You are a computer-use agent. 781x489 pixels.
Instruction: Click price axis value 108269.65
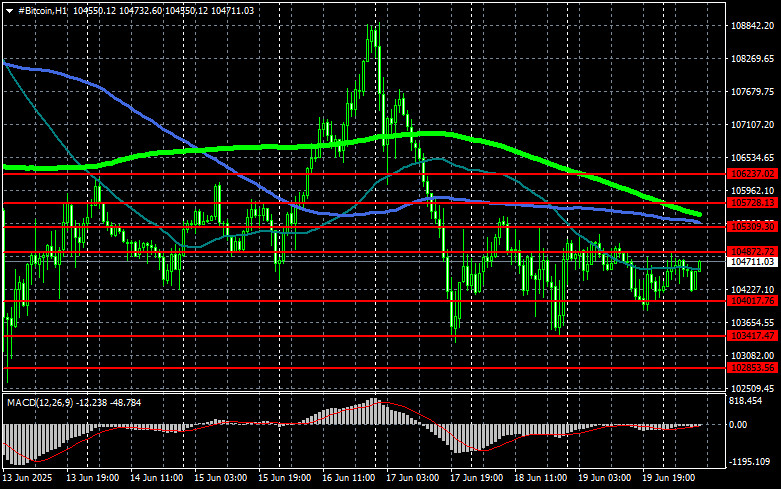753,59
